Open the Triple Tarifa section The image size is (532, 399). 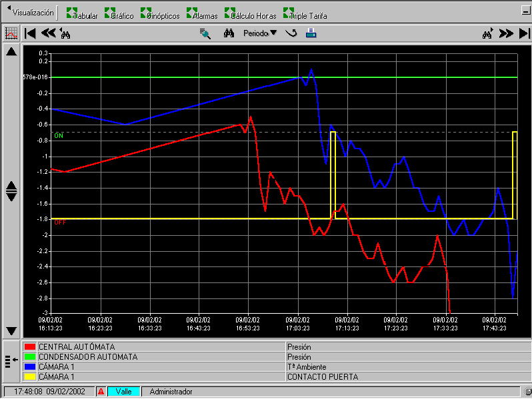click(x=305, y=15)
